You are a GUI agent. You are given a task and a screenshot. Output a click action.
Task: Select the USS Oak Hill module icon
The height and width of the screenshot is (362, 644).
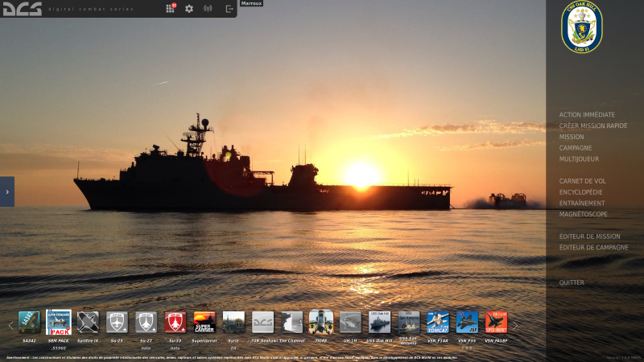pos(379,323)
